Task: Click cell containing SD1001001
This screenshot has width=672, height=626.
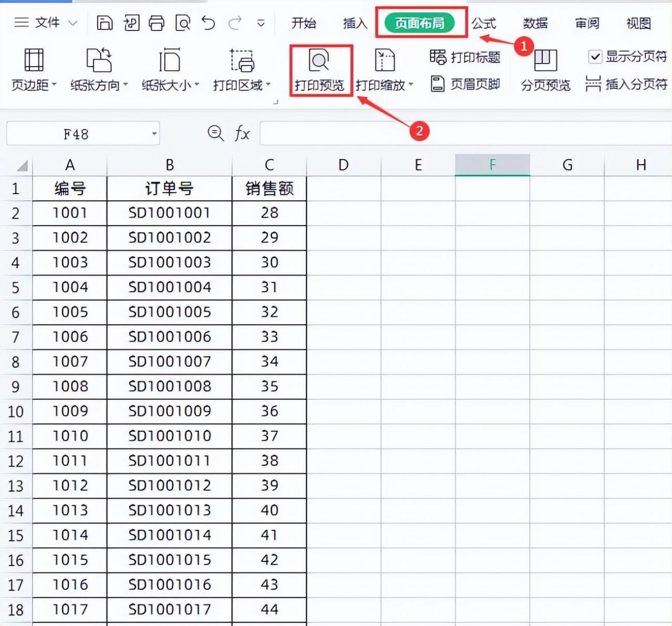Action: click(170, 213)
